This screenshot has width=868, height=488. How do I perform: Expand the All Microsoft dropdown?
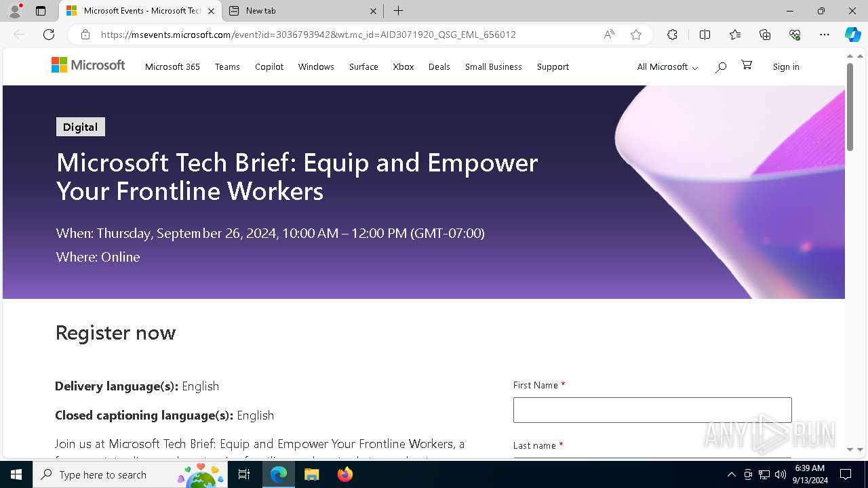(667, 66)
